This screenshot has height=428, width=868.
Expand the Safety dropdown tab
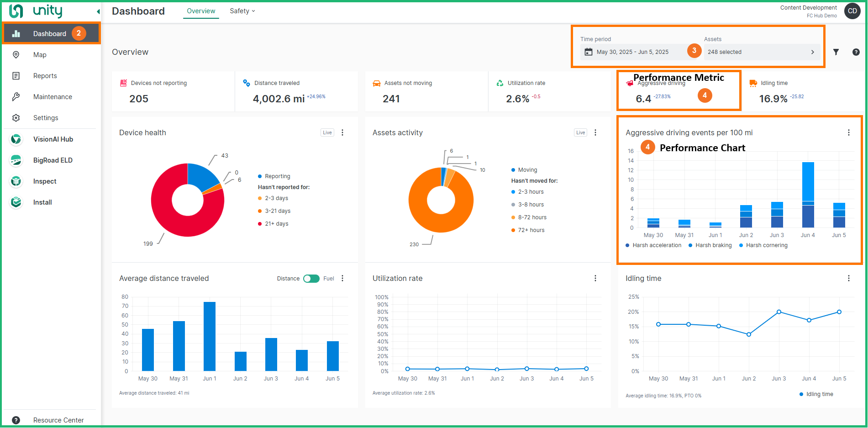[x=242, y=11]
